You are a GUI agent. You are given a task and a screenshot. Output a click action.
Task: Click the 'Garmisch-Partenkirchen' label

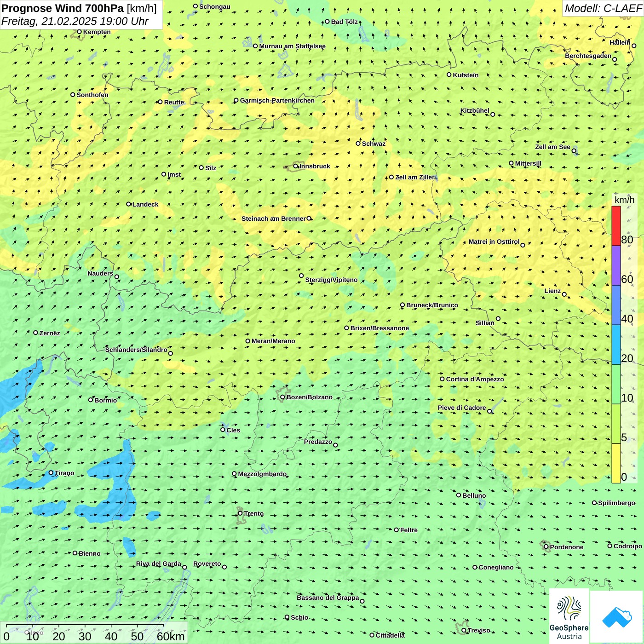click(277, 100)
